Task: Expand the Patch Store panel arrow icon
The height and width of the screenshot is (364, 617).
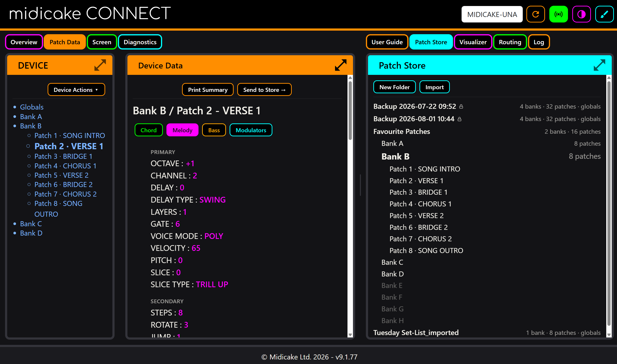Action: pyautogui.click(x=599, y=65)
